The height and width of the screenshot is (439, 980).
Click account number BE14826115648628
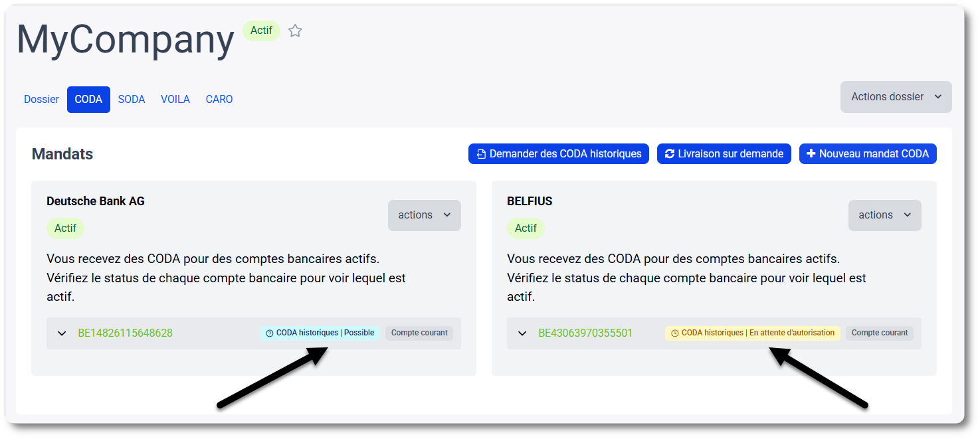[x=126, y=333]
